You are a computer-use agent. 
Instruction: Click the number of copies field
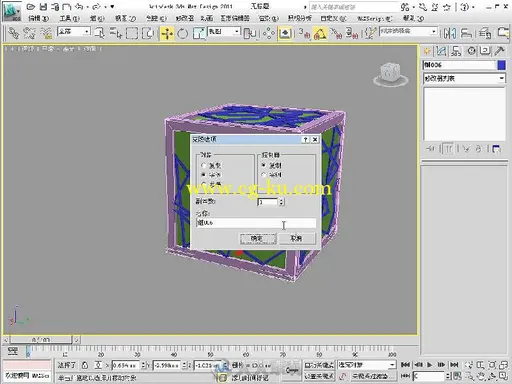pyautogui.click(x=268, y=202)
